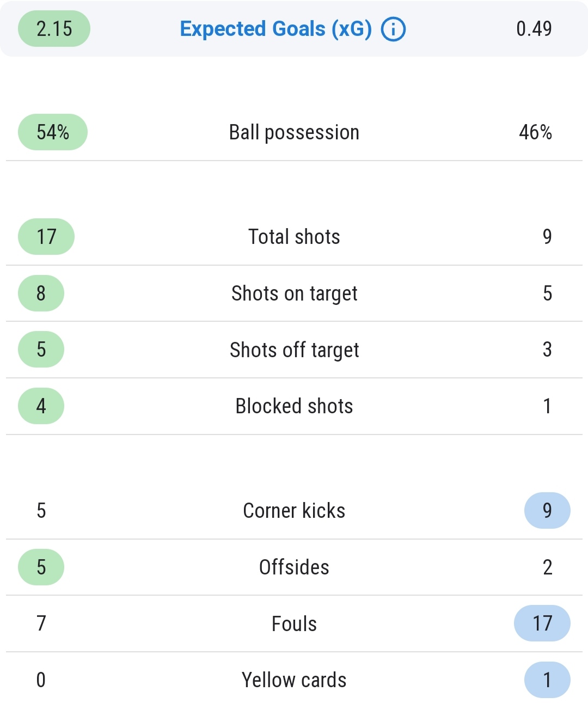The width and height of the screenshot is (588, 703).
Task: Select the Fouls row label
Action: click(x=294, y=623)
